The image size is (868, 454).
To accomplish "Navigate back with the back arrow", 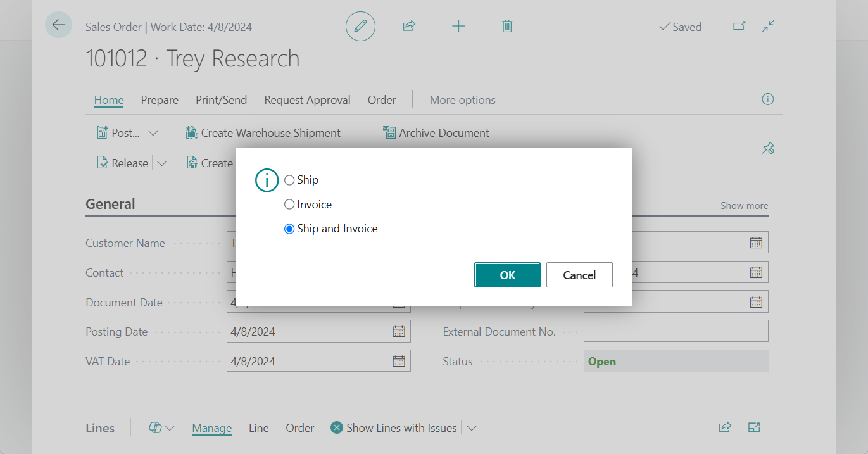I will point(58,25).
